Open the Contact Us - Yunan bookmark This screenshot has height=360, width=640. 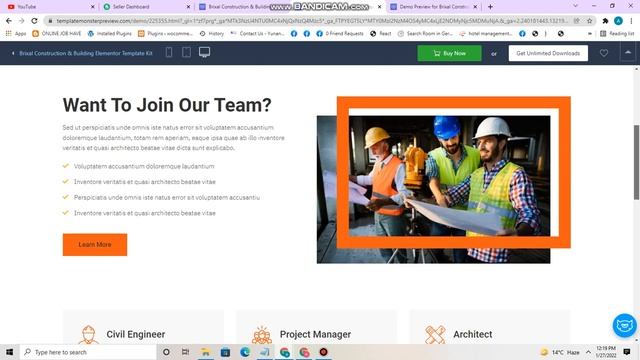pyautogui.click(x=258, y=33)
